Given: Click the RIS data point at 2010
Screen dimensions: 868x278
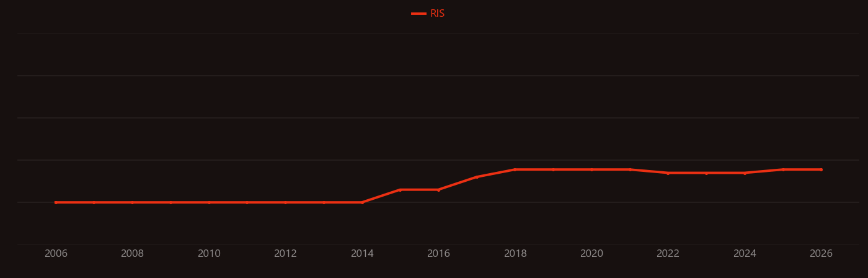Looking at the screenshot, I should pos(209,202).
